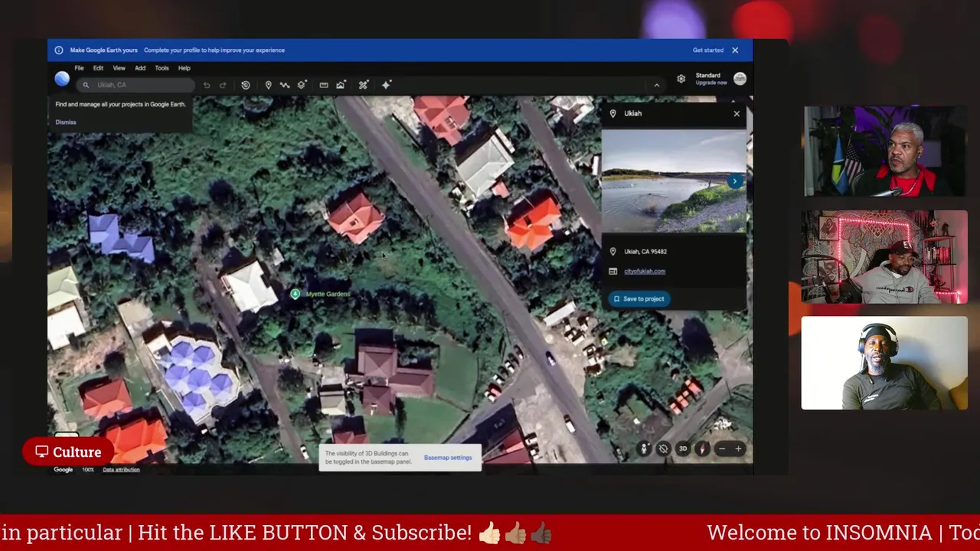
Task: Click the Google logo in status bar
Action: (x=63, y=470)
